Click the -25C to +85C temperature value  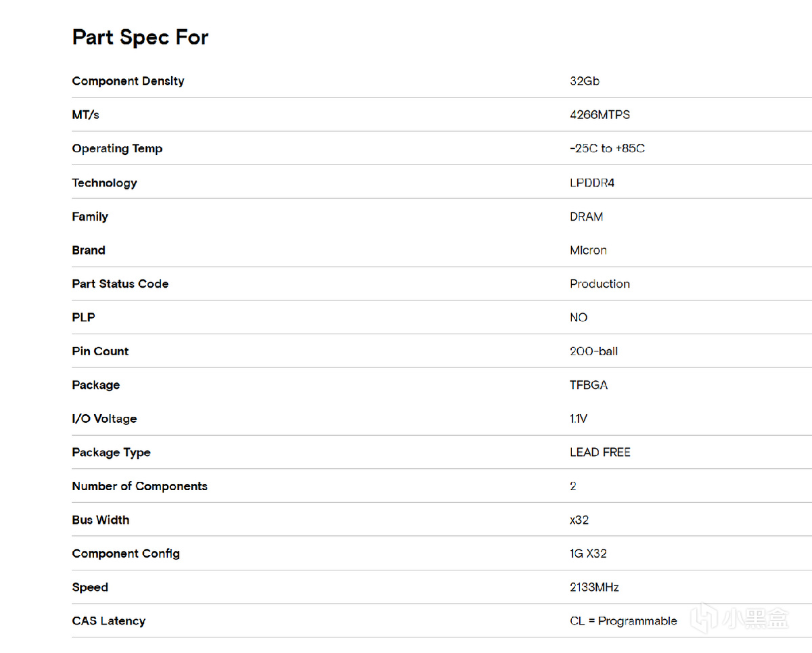pyautogui.click(x=607, y=149)
